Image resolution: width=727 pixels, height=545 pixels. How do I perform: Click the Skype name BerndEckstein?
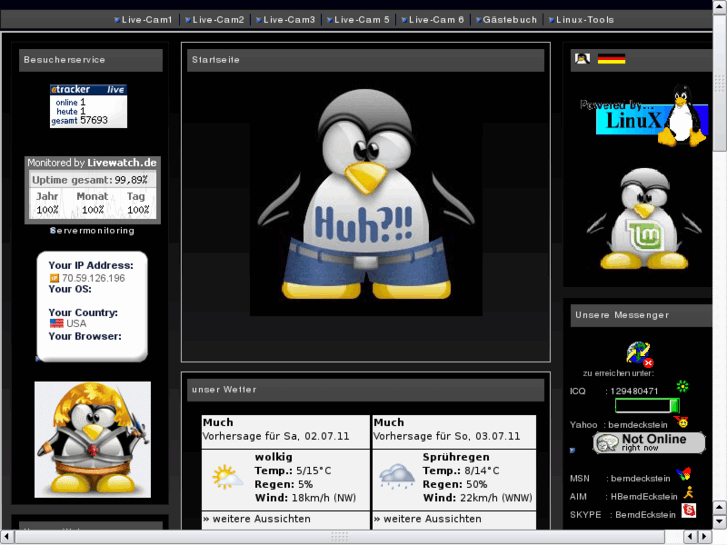[x=645, y=514]
